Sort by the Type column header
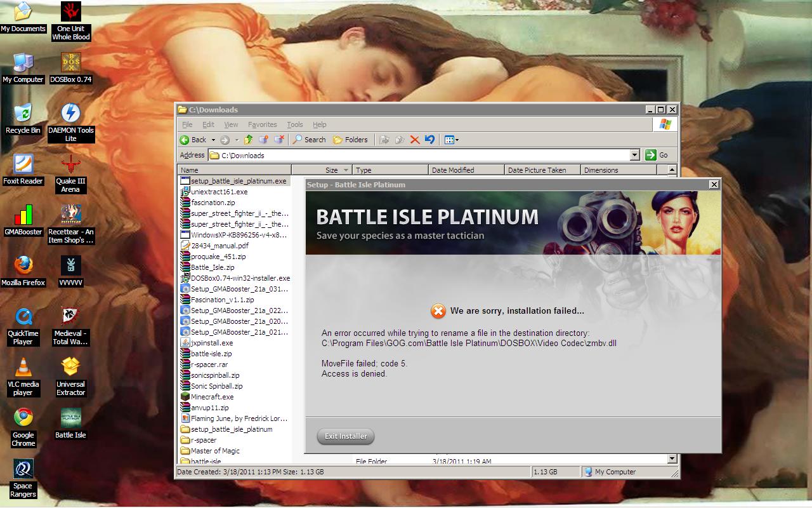Screen dimensions: 812x508 [x=390, y=170]
